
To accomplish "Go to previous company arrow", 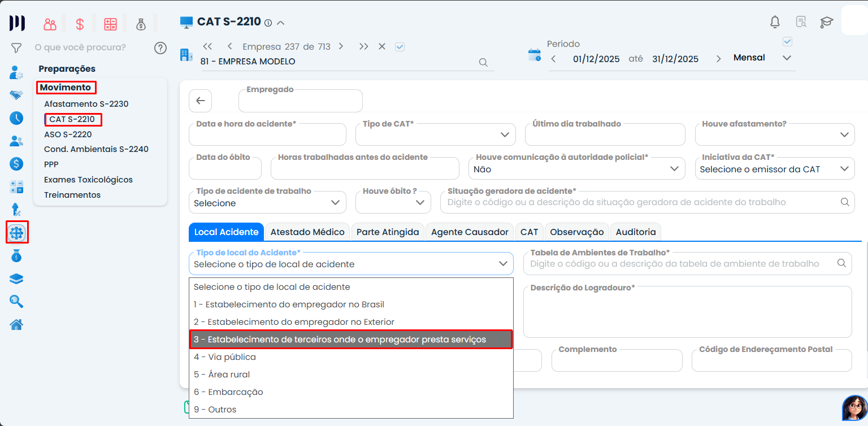I will 230,46.
